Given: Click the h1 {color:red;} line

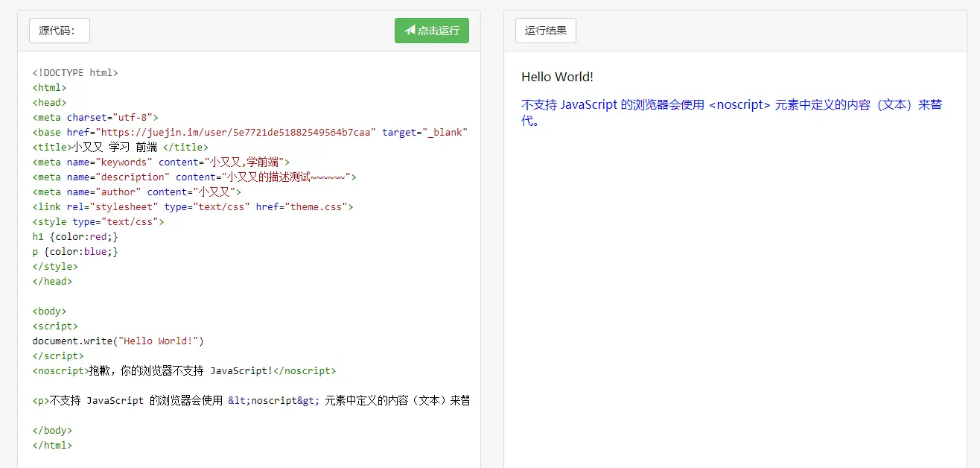Looking at the screenshot, I should [75, 237].
